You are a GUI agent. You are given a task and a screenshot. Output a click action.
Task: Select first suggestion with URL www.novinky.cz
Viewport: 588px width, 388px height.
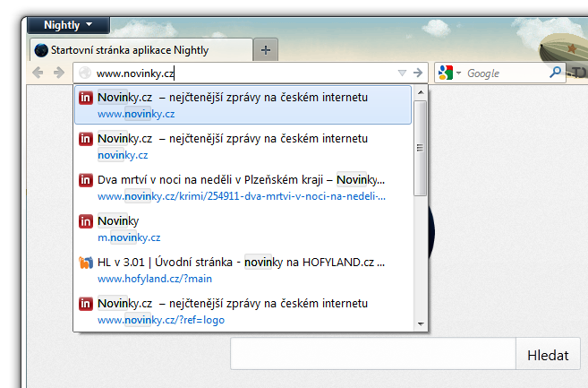point(243,105)
